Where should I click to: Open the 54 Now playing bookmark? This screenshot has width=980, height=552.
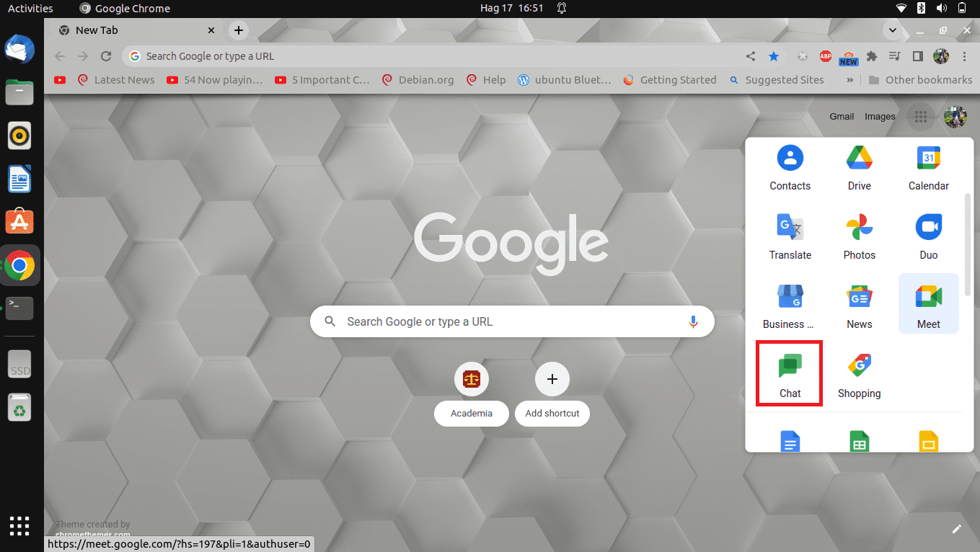click(x=214, y=80)
